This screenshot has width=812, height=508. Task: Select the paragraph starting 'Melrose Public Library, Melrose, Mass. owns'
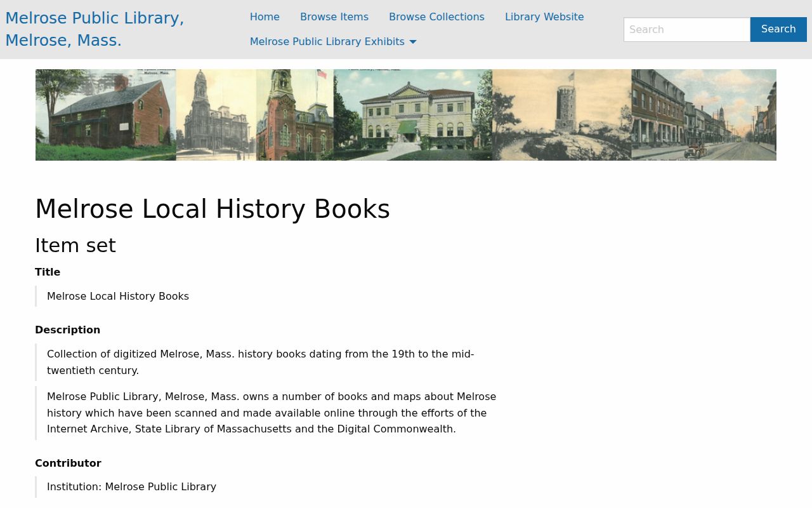coord(272,413)
